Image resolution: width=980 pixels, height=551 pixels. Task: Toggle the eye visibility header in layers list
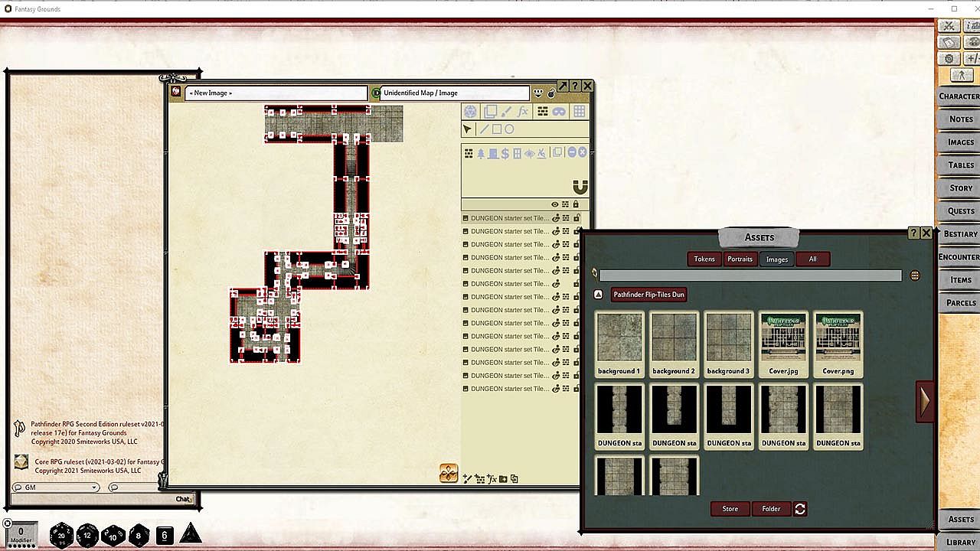tap(555, 204)
